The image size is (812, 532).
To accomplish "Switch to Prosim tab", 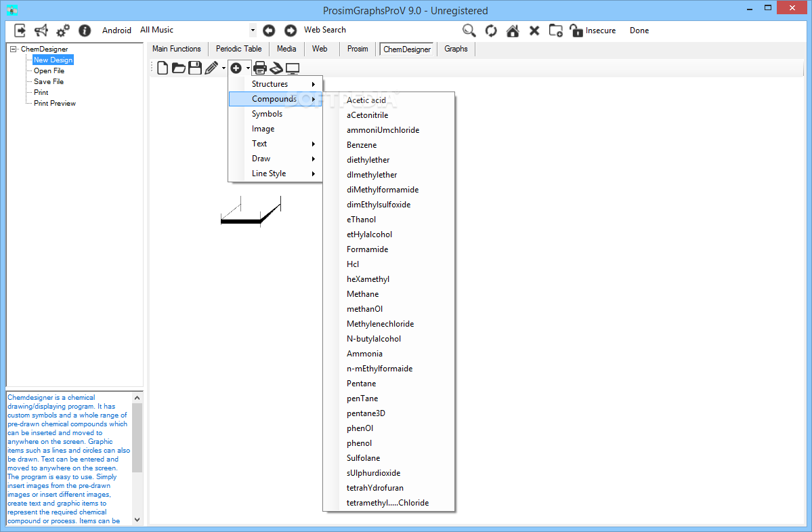I will point(358,49).
